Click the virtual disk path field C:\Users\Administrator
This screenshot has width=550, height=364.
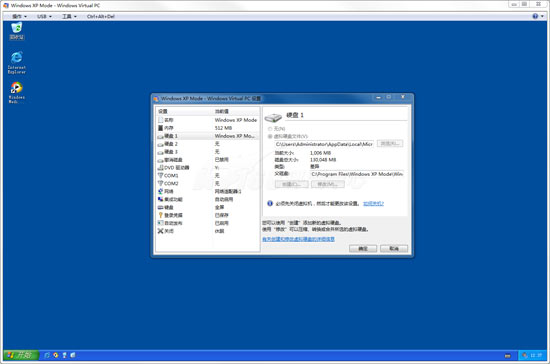click(x=324, y=144)
